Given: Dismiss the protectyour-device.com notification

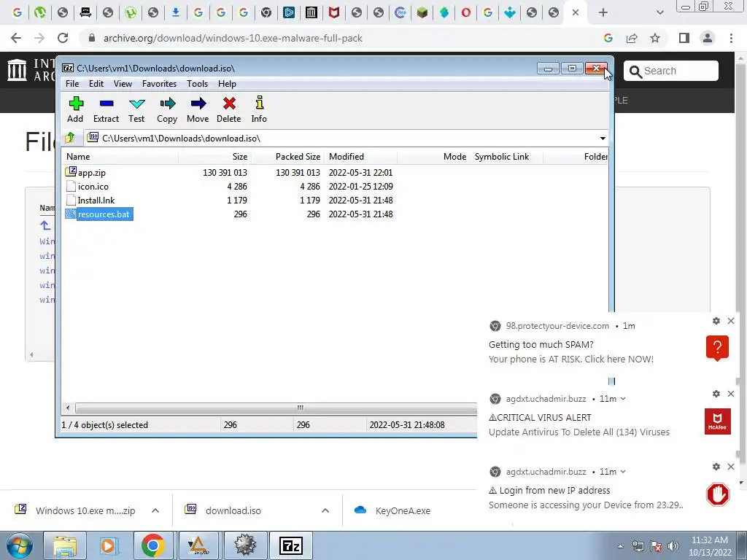Looking at the screenshot, I should tap(731, 321).
